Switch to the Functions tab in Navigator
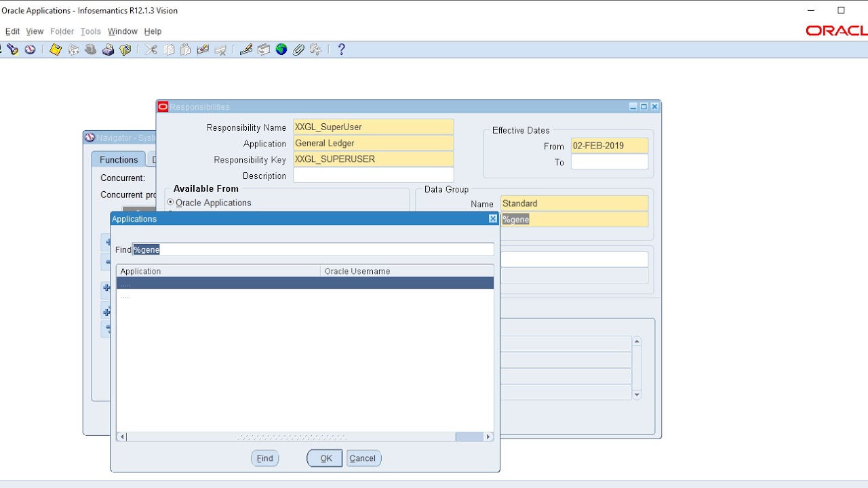Image resolution: width=868 pixels, height=488 pixels. point(119,159)
